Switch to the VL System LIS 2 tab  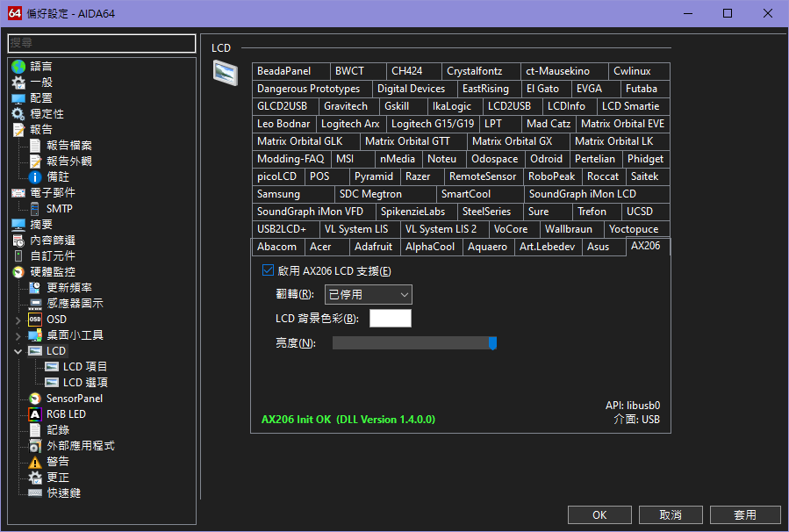pos(445,229)
